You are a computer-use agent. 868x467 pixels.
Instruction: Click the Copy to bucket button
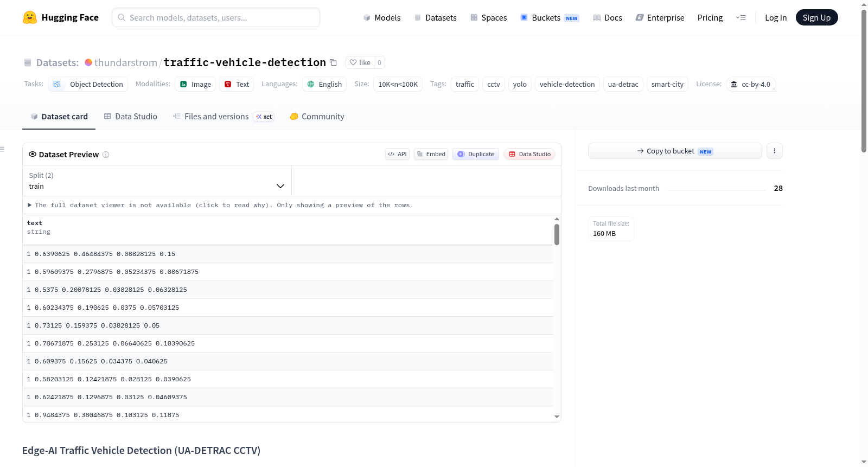point(675,151)
